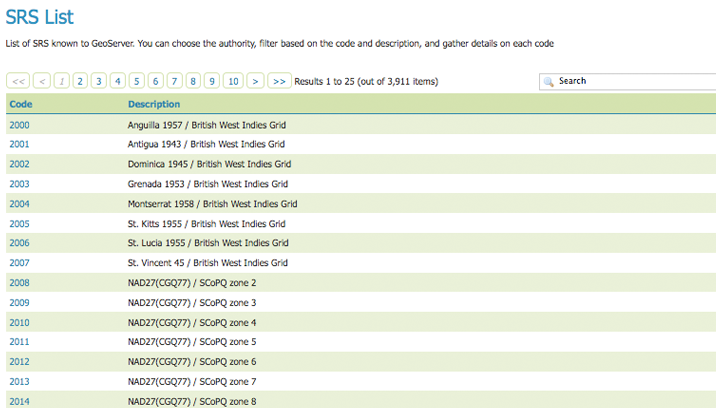Open SRS code 2007 link
The height and width of the screenshot is (408, 716).
[x=19, y=263]
